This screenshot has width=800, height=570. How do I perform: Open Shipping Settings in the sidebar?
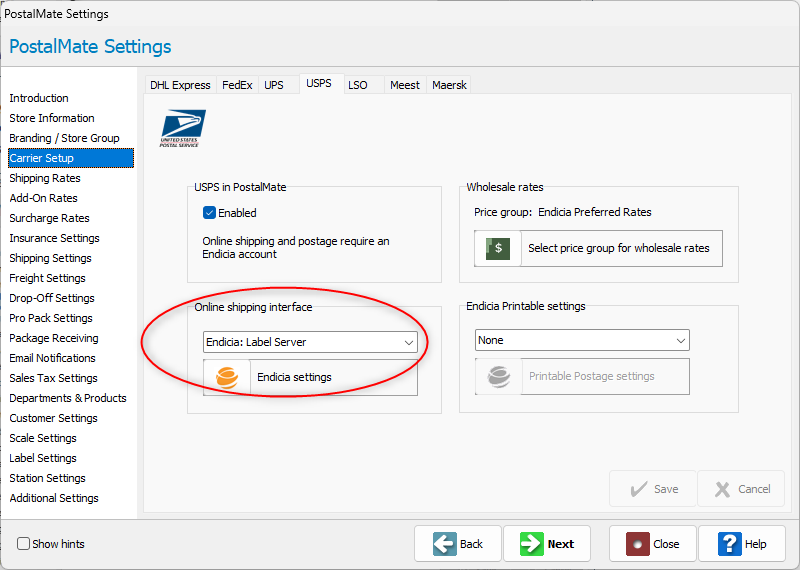(51, 258)
